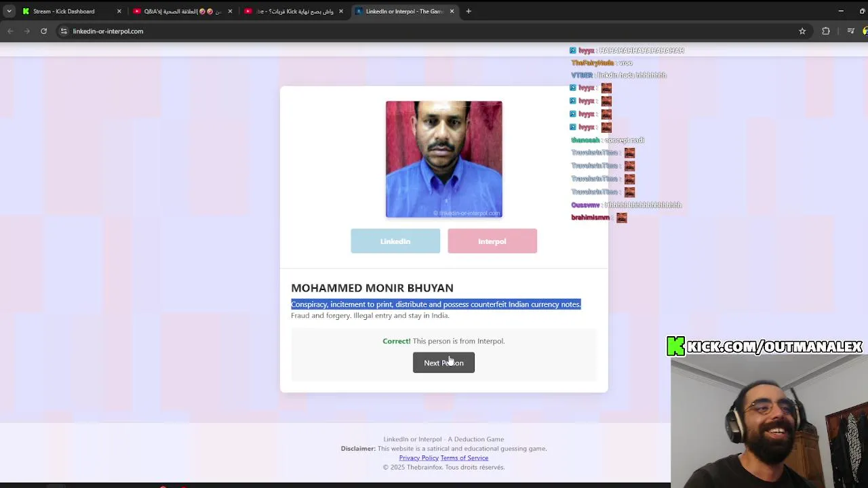View site information icon in address bar

[x=64, y=31]
